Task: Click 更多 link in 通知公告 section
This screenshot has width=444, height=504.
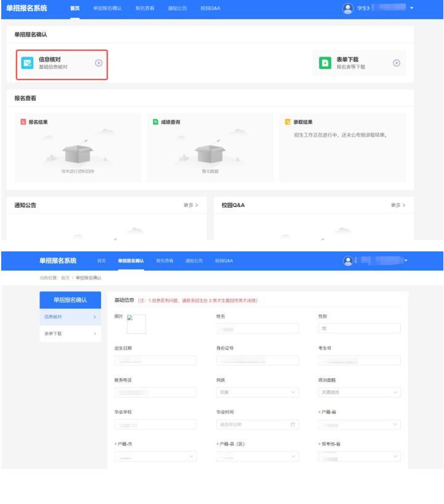Action: (191, 205)
